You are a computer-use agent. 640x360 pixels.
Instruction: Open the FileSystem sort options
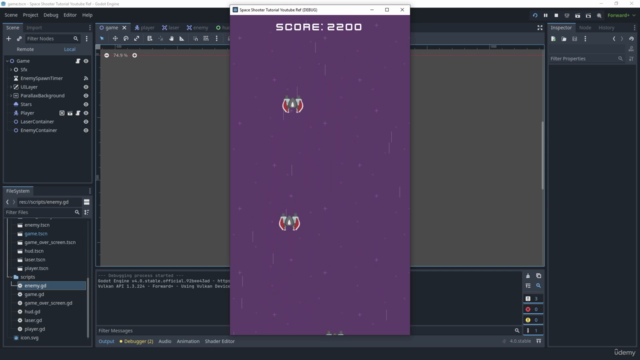[87, 212]
